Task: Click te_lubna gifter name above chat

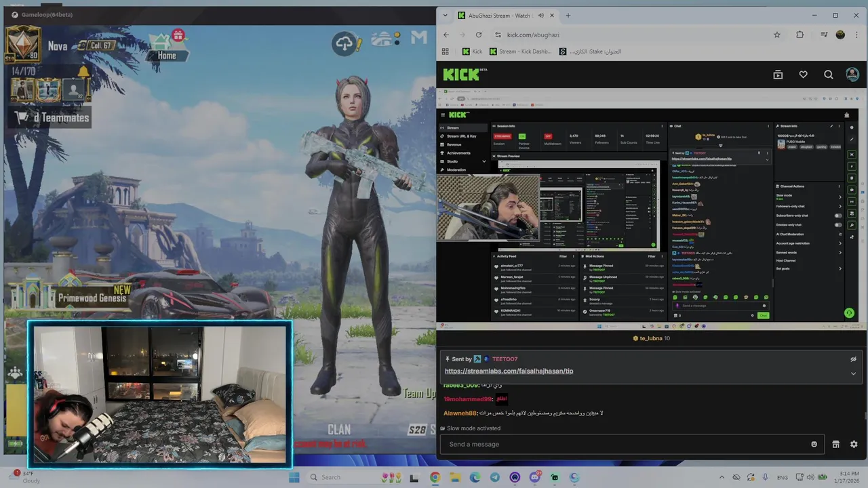Action: coord(651,338)
